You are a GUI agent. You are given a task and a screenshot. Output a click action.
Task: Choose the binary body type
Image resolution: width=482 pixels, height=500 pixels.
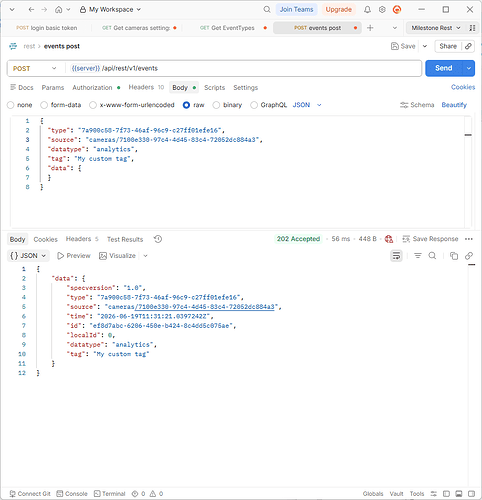coord(227,105)
